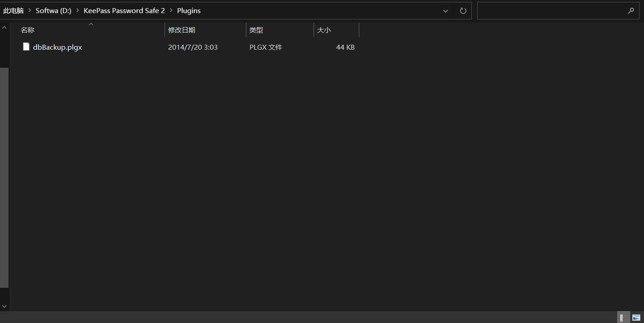Open the address bar history dropdown

pyautogui.click(x=446, y=11)
